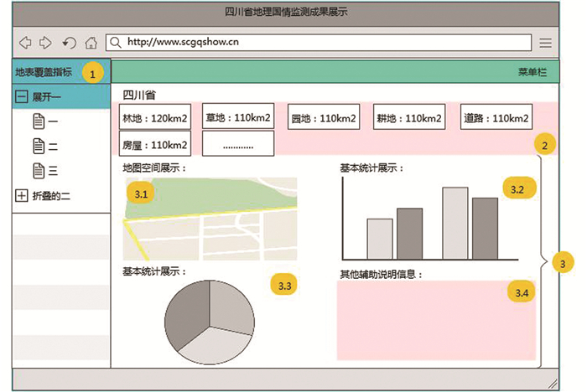
Task: Click the panel arrow beside marker 3
Action: click(x=544, y=261)
